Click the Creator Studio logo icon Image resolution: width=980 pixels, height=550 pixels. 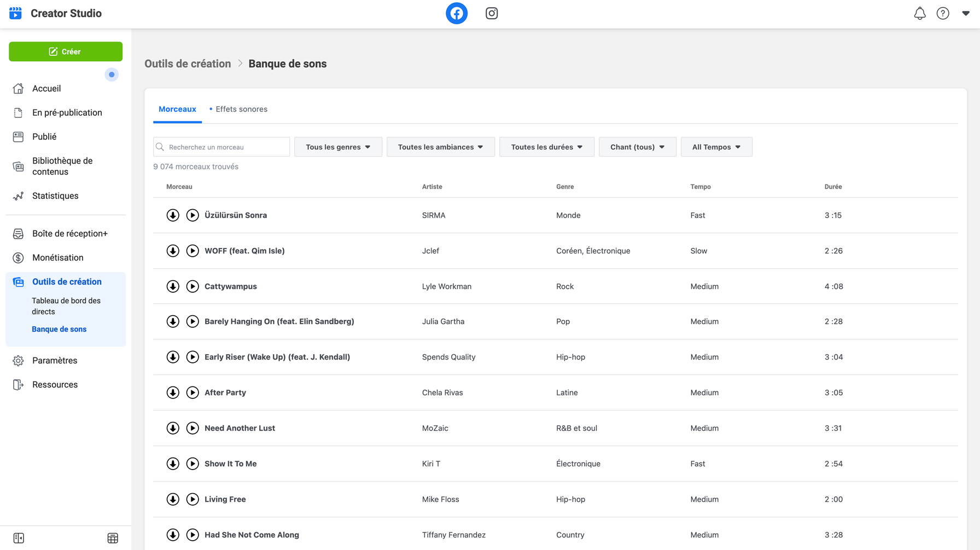tap(16, 13)
